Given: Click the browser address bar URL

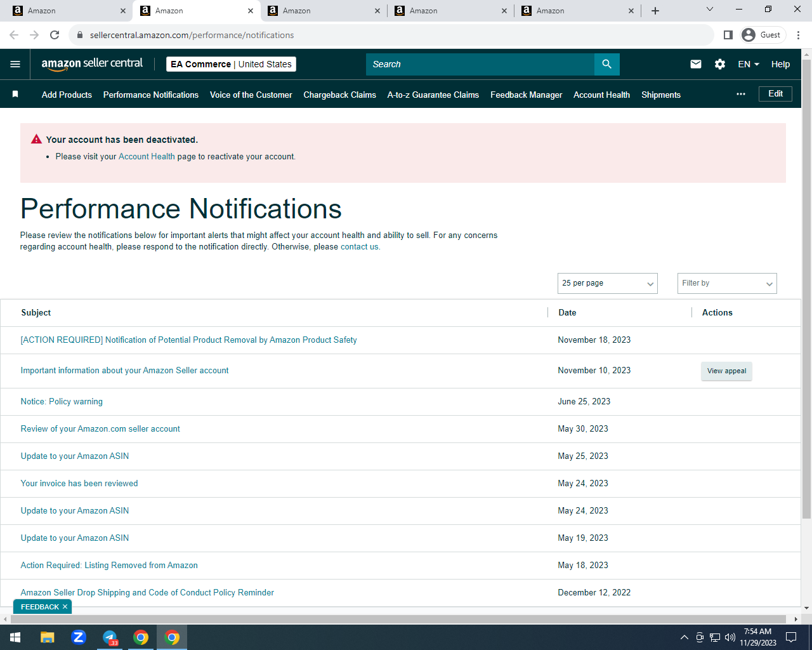Looking at the screenshot, I should pos(192,35).
